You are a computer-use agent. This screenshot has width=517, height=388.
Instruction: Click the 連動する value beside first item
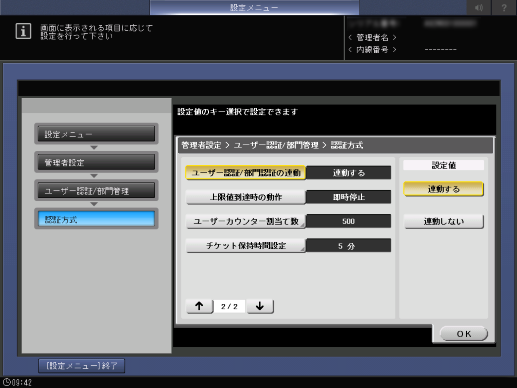coord(348,173)
